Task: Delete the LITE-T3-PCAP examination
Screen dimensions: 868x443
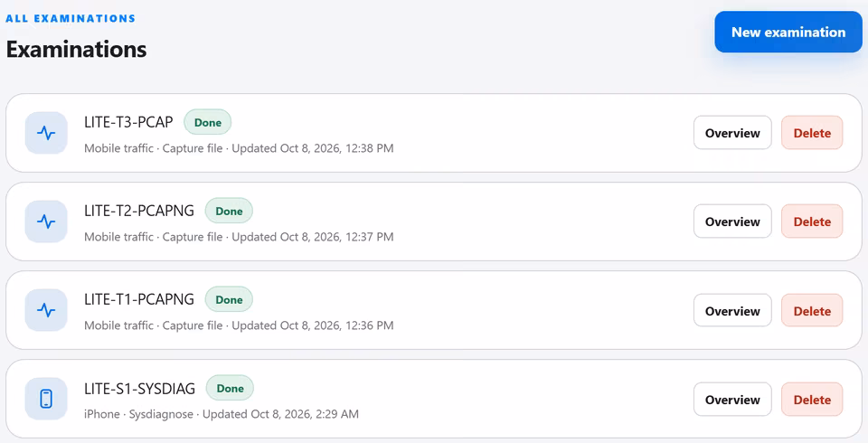Action: click(812, 133)
